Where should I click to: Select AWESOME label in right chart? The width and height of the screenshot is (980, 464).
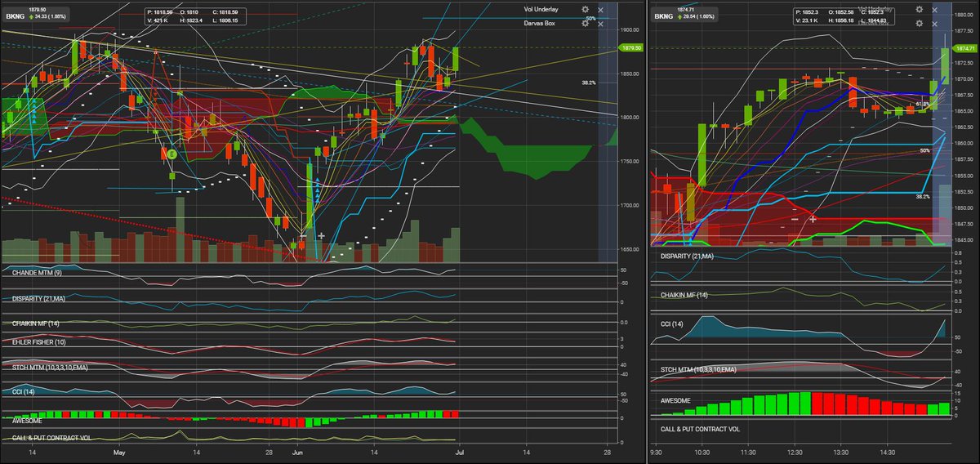pyautogui.click(x=676, y=401)
